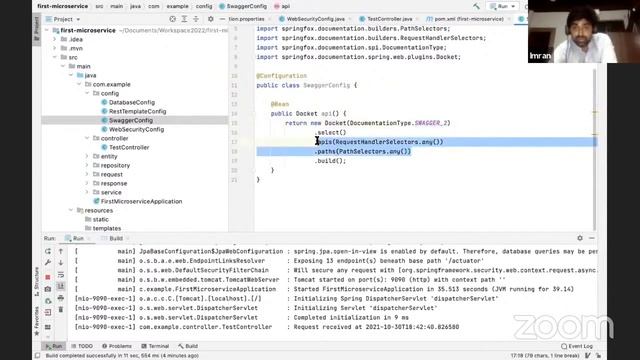Screen dimensions: 640x360
Task: Expand the entity package
Action: 87,156
